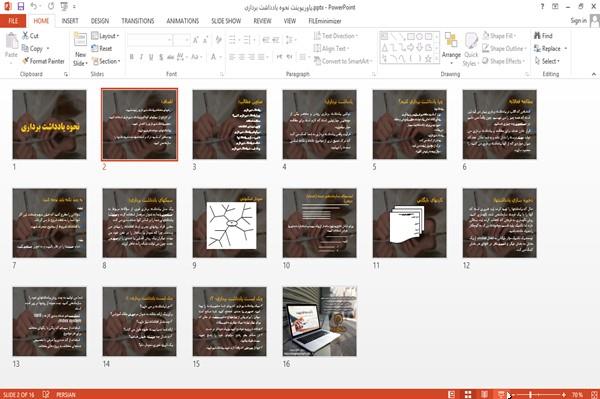Select slide 16 laptop thumbnail

(320, 321)
